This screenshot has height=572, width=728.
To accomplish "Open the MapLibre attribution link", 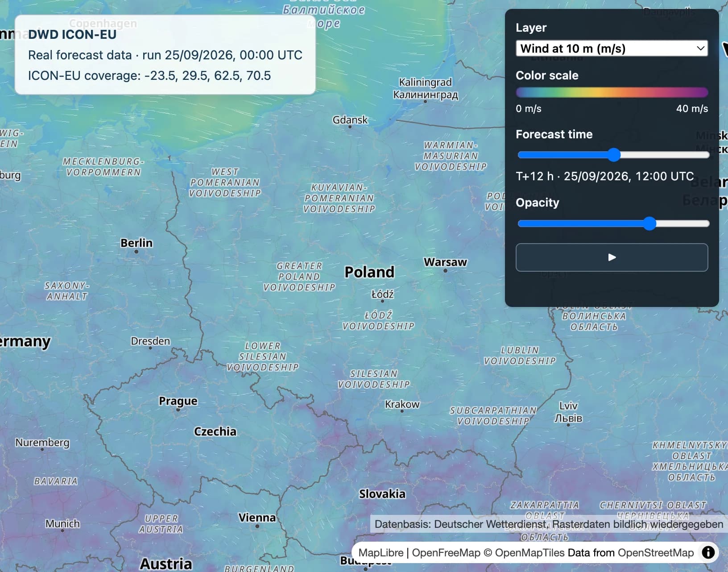I will 381,553.
